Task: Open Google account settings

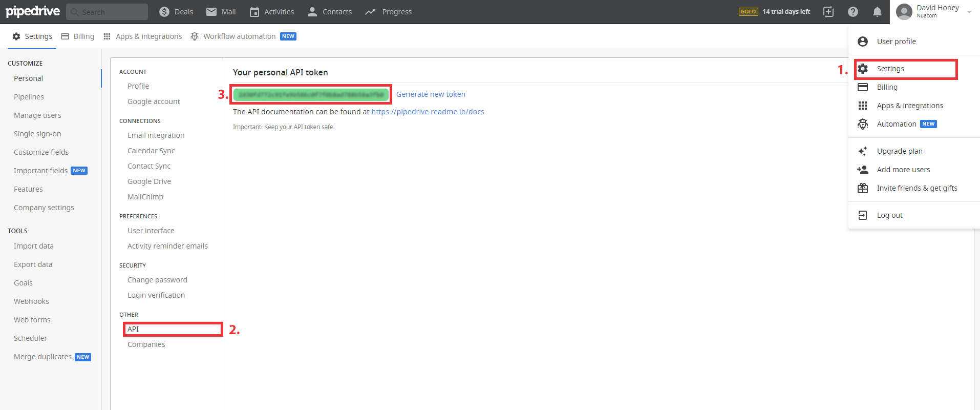Action: 154,101
